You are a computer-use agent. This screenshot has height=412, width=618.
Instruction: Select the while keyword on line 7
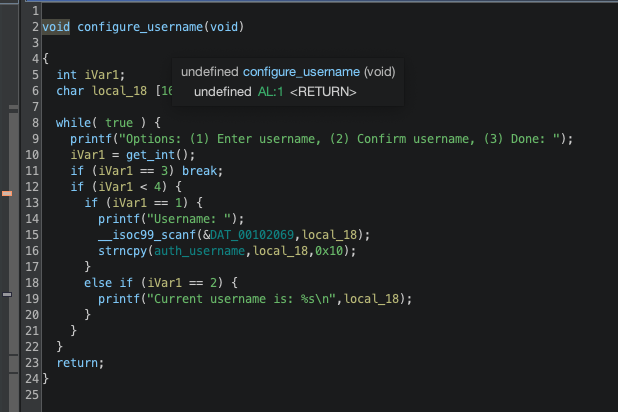75,123
